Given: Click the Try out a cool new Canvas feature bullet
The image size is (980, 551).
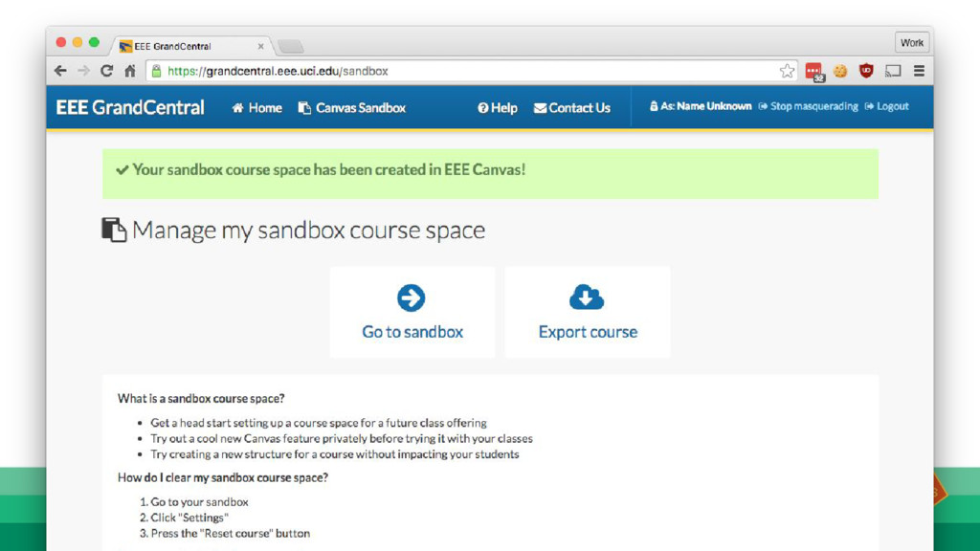Looking at the screenshot, I should point(342,438).
